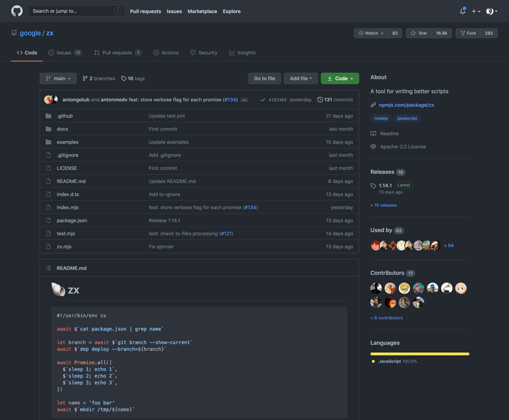View the 16 tags link
This screenshot has height=420, width=509.
pyautogui.click(x=133, y=78)
